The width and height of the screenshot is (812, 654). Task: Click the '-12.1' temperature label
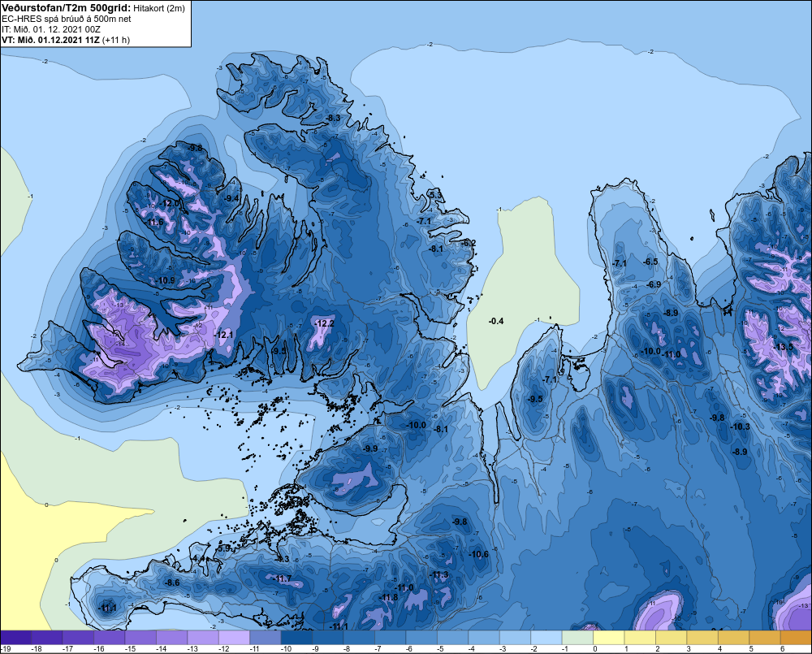(x=224, y=335)
